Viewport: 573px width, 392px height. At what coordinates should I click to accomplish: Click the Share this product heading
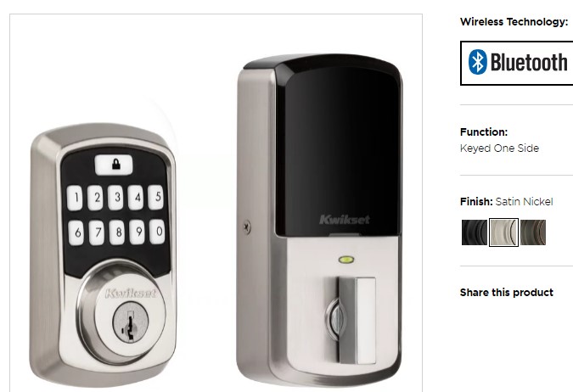[x=507, y=293]
